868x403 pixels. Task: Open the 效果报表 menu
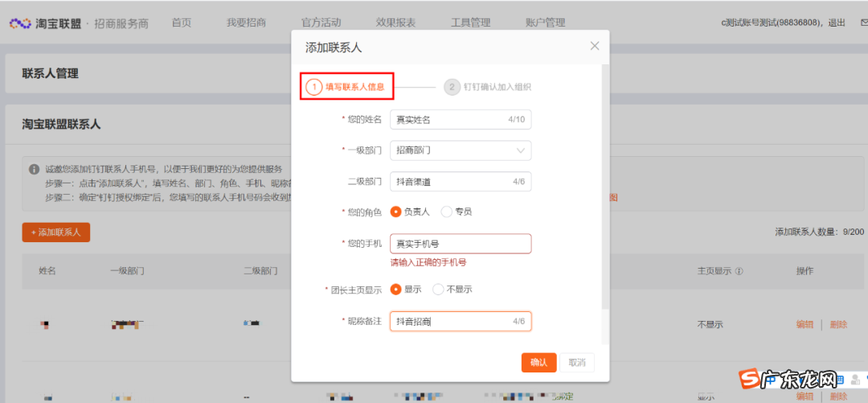[x=395, y=23]
